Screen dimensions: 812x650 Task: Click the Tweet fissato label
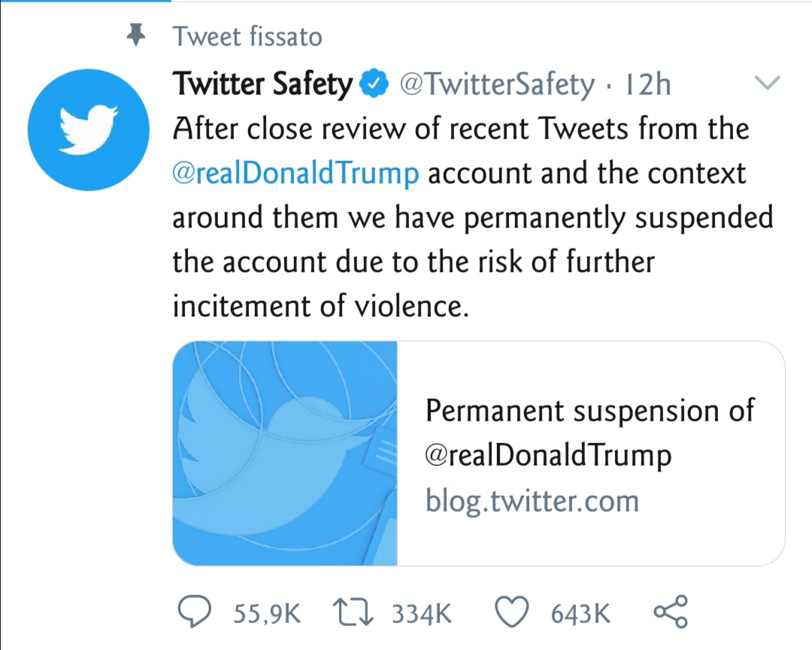[247, 37]
